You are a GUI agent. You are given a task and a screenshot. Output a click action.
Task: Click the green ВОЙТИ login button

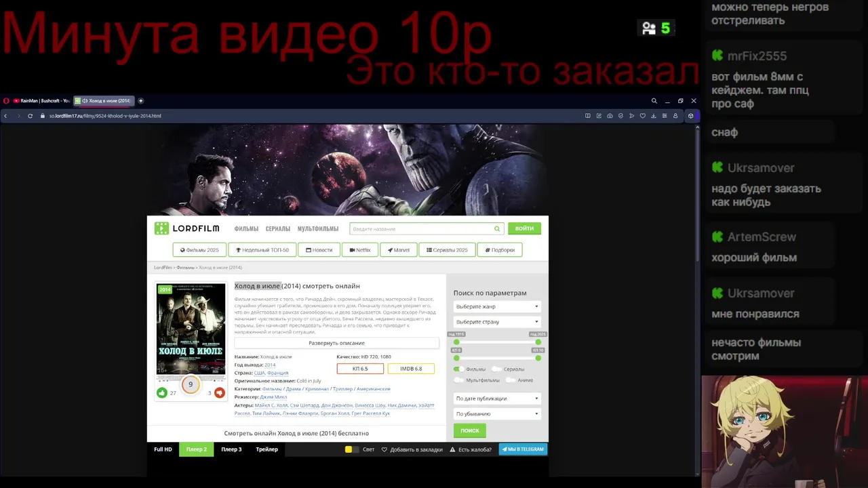[524, 228]
